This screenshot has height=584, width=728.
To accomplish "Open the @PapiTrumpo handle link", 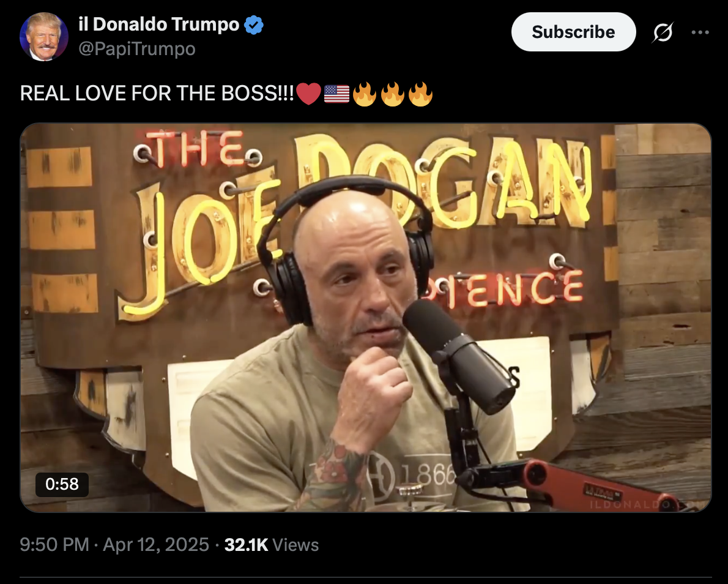I will pos(137,49).
